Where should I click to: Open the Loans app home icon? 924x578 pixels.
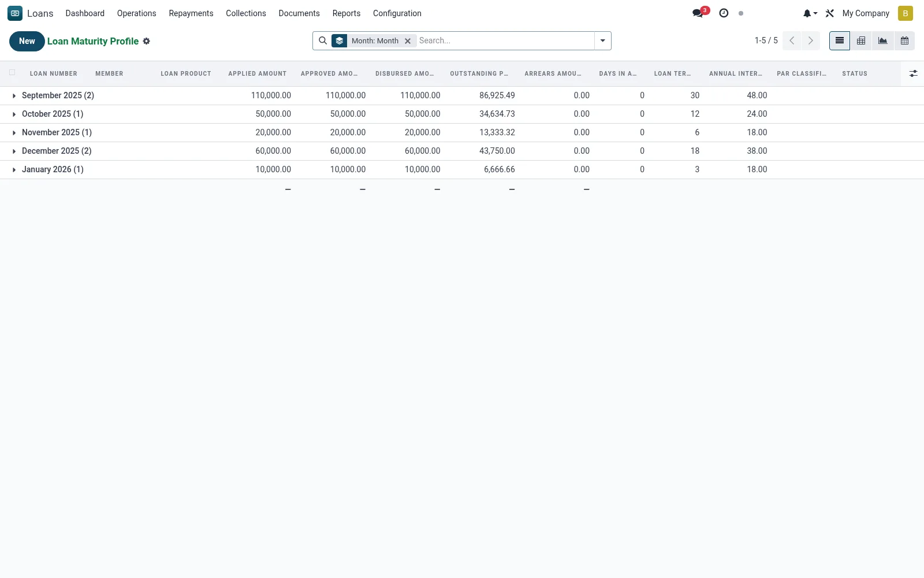15,13
